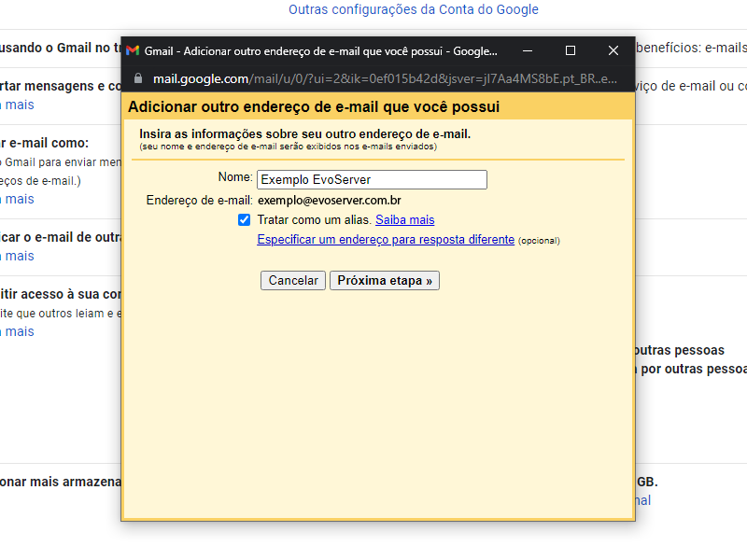The image size is (747, 560).
Task: Click the padlock icon in the address bar
Action: pos(137,78)
